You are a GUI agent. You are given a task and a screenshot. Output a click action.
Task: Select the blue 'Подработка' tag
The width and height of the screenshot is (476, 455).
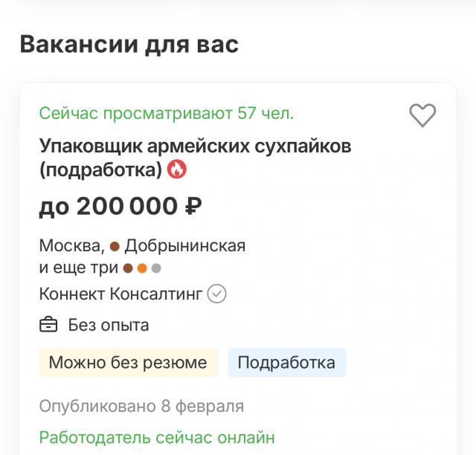[286, 363]
